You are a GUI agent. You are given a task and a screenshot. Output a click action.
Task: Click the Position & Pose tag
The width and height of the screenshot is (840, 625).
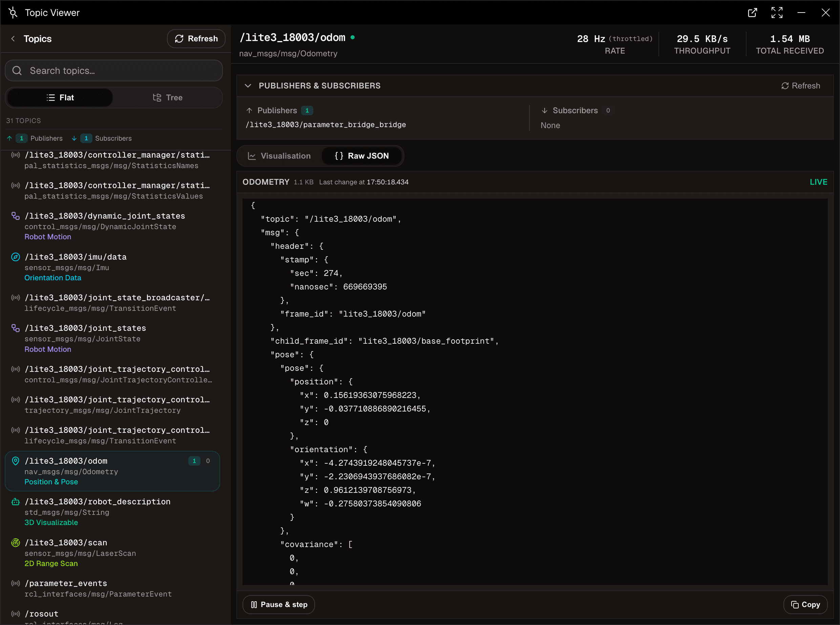click(x=51, y=482)
